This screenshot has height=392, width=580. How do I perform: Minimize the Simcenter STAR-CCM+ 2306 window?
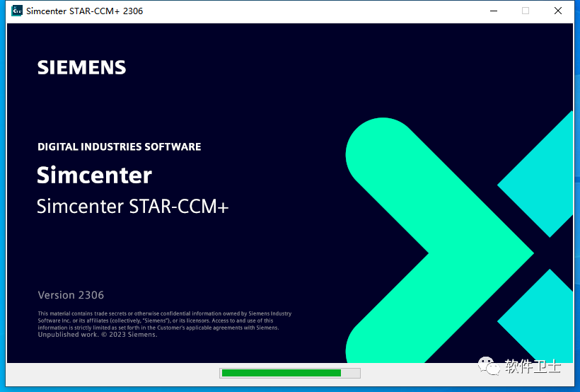click(x=494, y=11)
